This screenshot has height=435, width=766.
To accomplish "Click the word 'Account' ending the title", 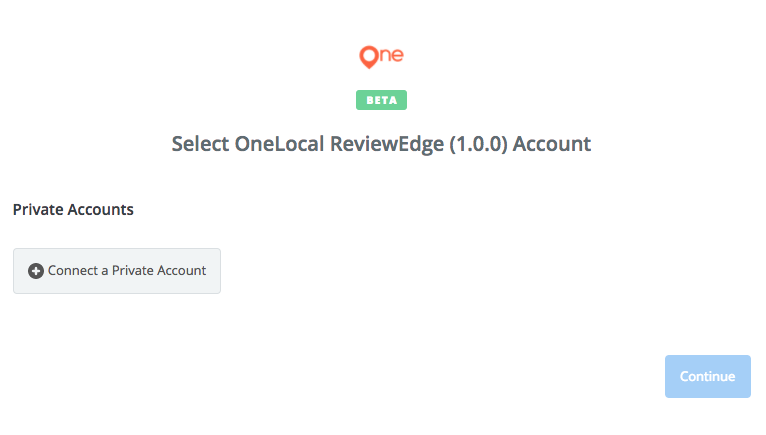I will (552, 144).
